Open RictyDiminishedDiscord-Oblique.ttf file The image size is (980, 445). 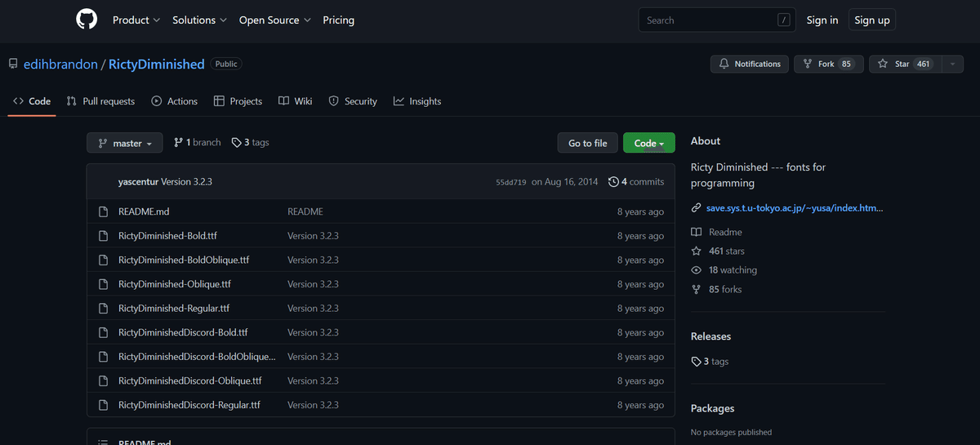(x=189, y=380)
